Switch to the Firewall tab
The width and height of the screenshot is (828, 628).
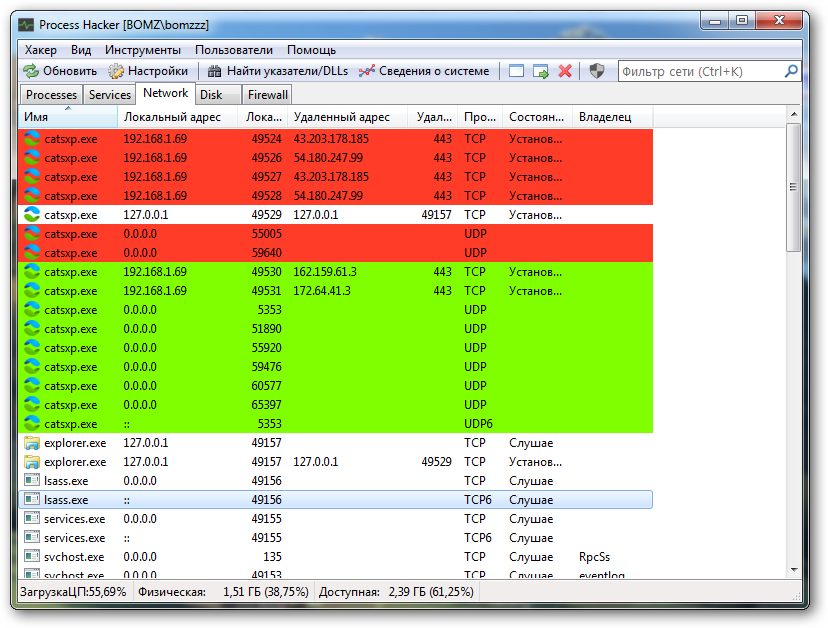coord(267,95)
